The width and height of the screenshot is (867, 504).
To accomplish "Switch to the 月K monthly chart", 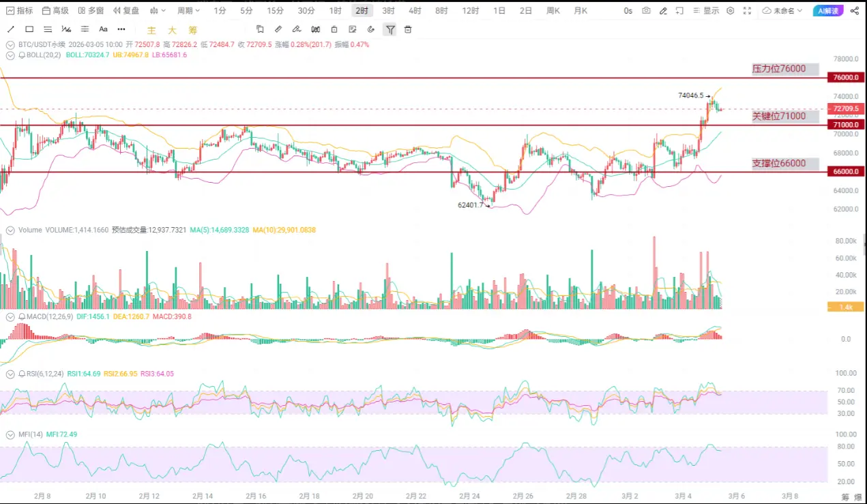I will coord(581,11).
